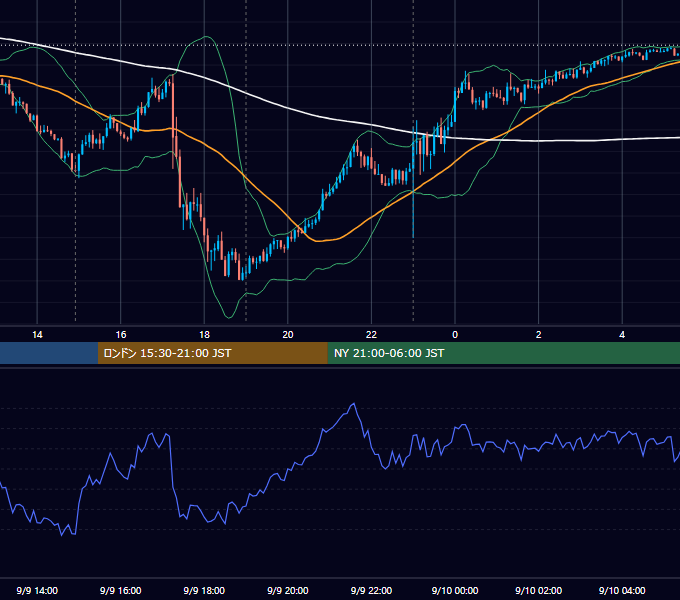Click the tall cyan spike candle after 22:00
This screenshot has height=600, width=680.
[x=413, y=182]
